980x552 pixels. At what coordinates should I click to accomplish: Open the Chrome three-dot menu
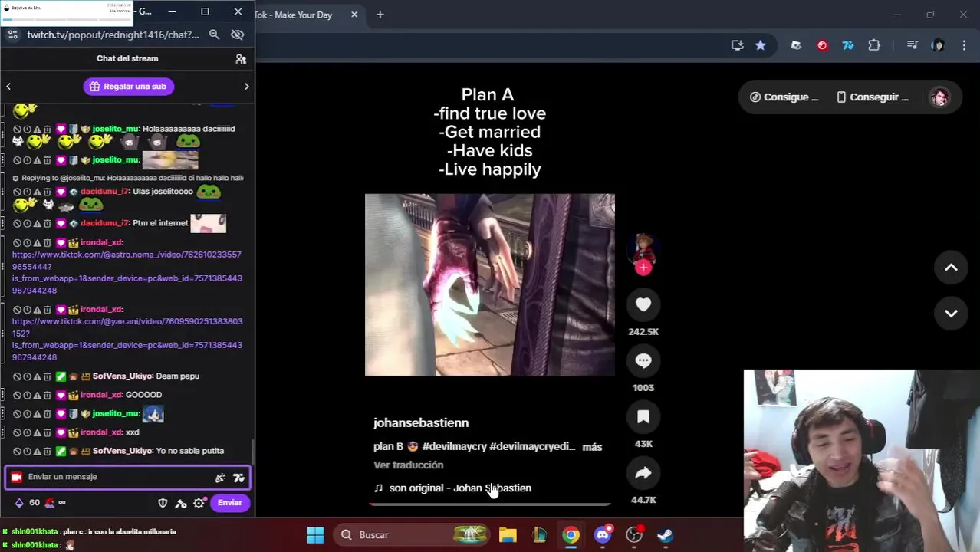click(964, 45)
